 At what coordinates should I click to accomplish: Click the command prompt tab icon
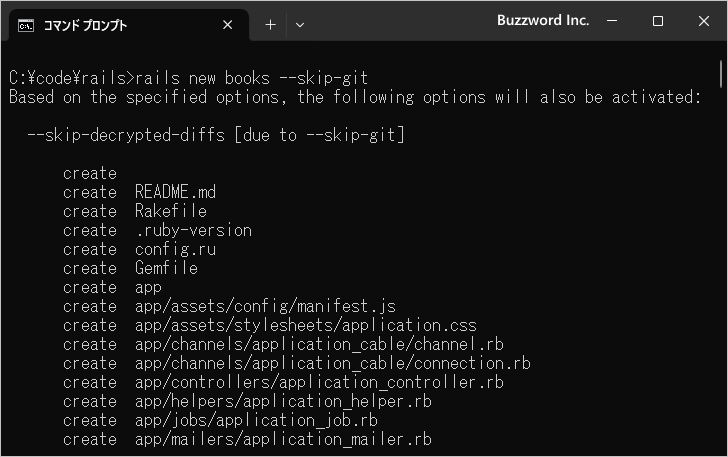26,26
